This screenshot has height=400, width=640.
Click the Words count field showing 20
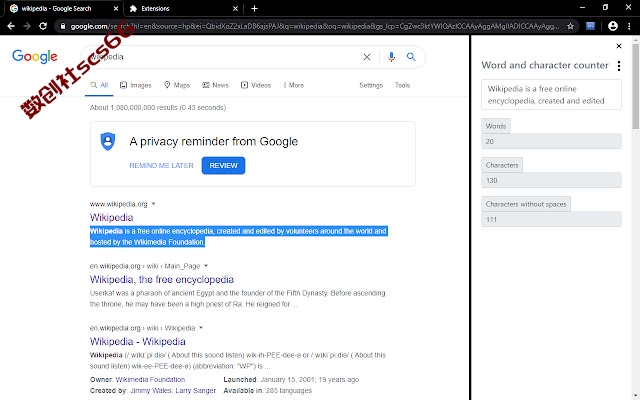tap(551, 141)
